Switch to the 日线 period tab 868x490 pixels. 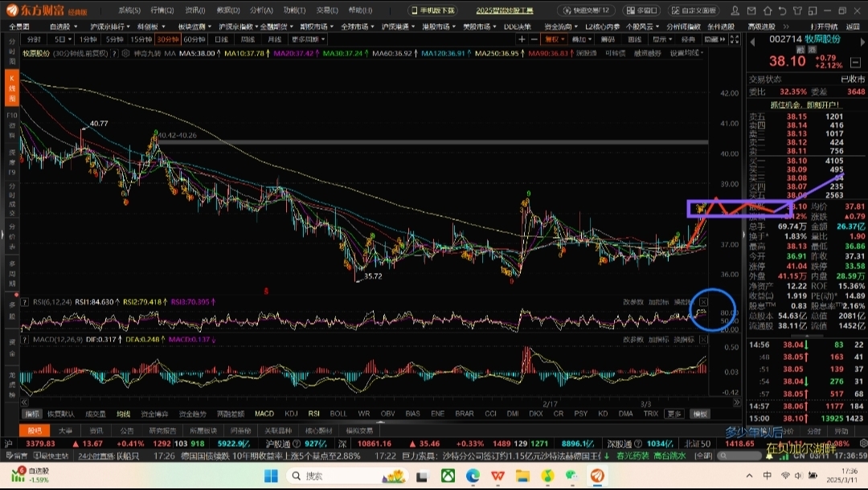(220, 39)
